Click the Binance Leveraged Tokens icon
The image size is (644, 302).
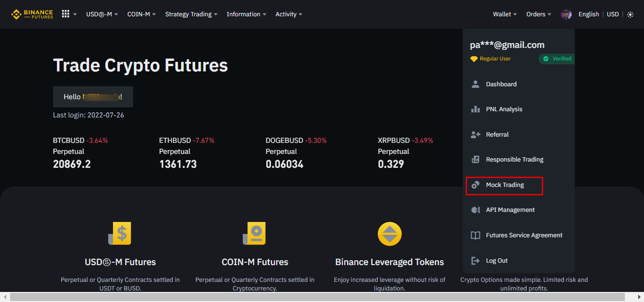390,234
